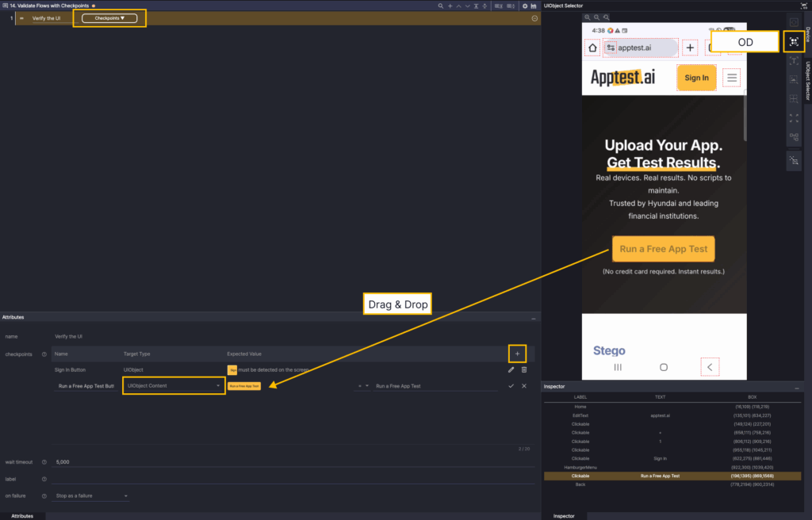Cancel the checkpoint edit with X
The image size is (812, 520).
(524, 386)
